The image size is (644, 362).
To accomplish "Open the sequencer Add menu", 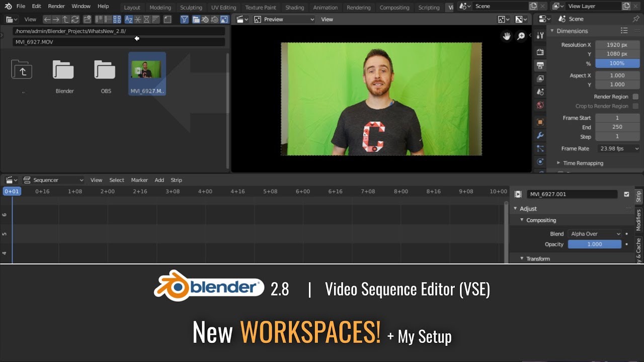I will coord(159,180).
